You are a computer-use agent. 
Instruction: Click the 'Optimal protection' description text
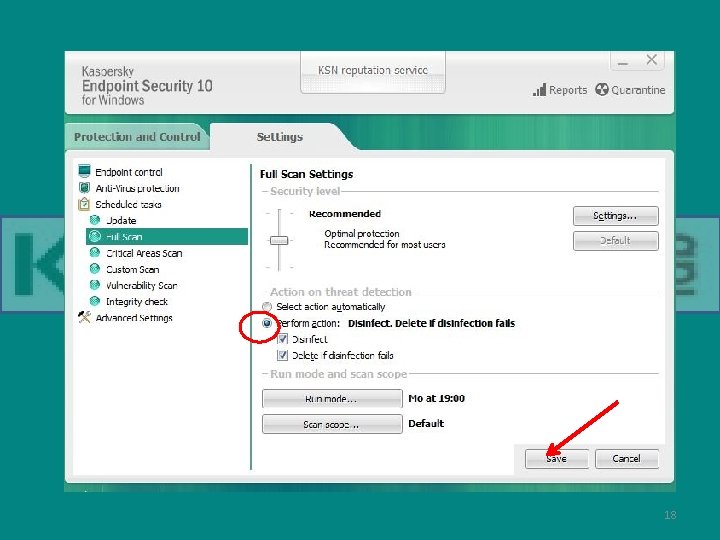click(362, 233)
